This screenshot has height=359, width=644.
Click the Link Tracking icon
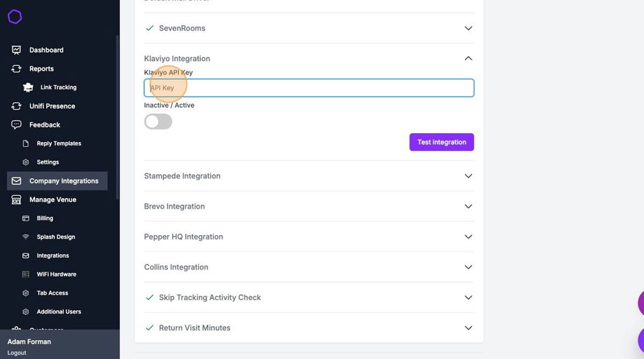[x=28, y=87]
